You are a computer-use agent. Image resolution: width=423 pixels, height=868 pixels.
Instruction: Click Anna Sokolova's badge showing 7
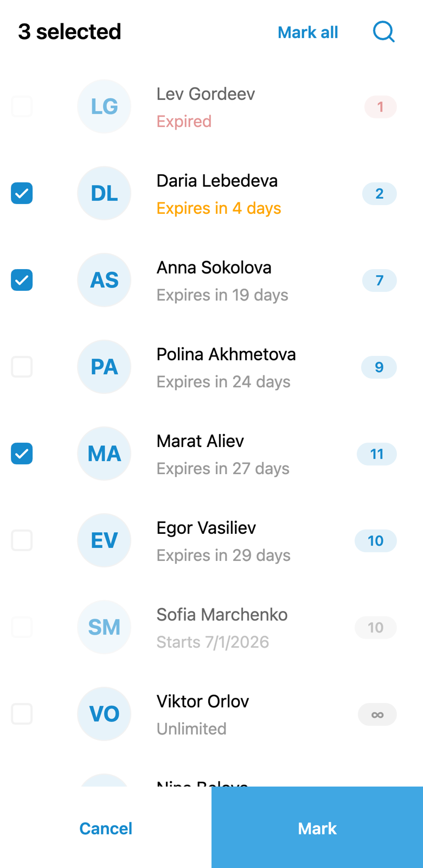380,280
